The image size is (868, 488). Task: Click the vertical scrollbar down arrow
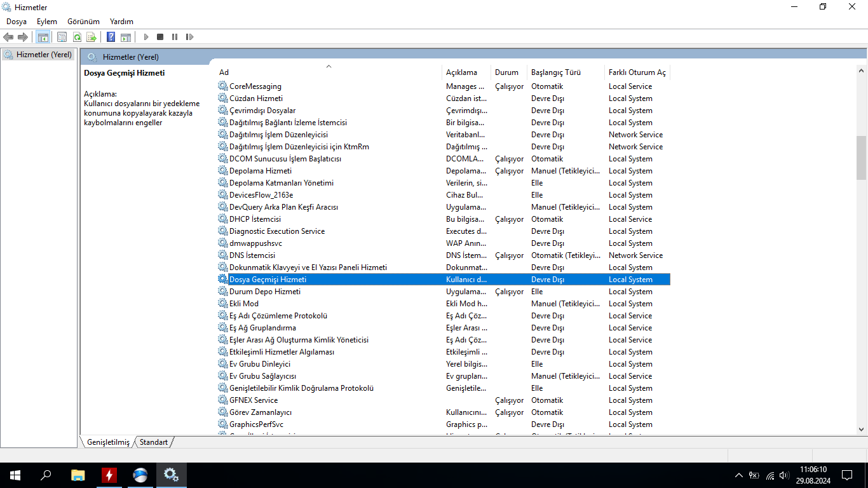click(x=861, y=429)
